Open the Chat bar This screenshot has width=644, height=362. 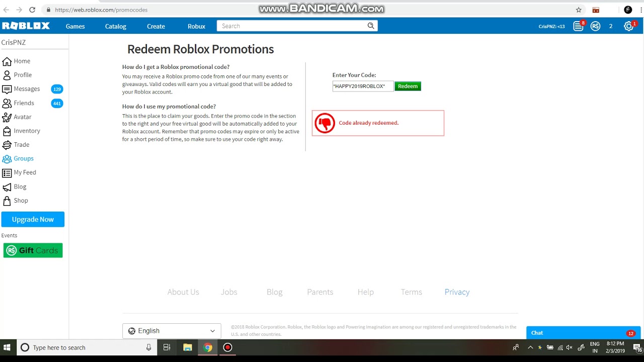click(584, 333)
